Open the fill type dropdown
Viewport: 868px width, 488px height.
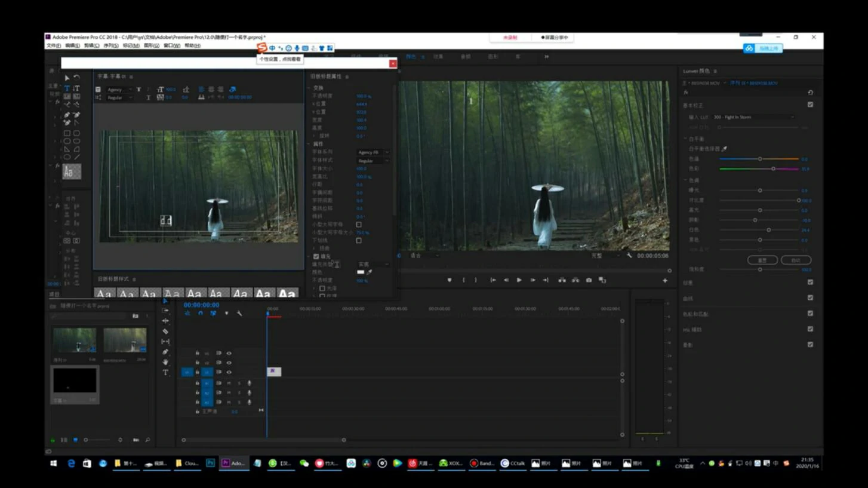click(x=373, y=264)
